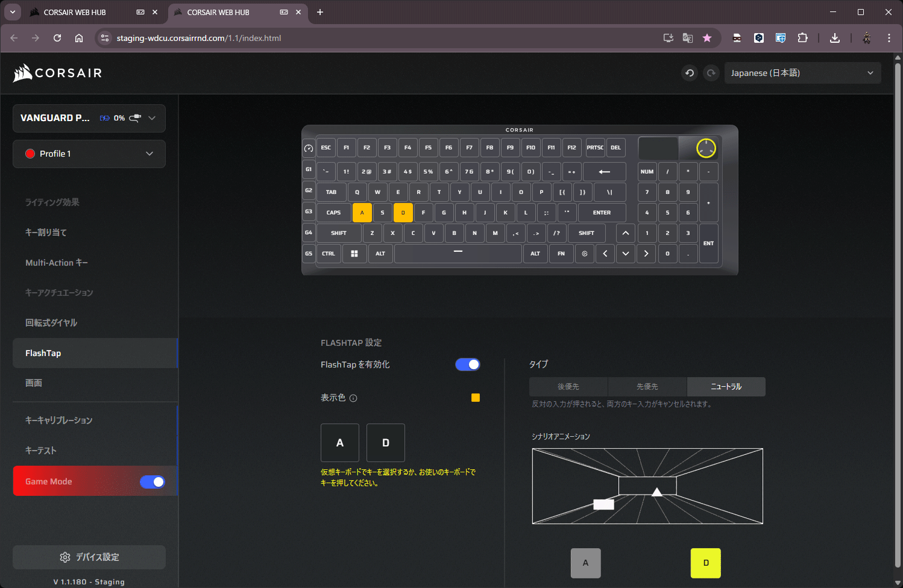Go to キー割り当て in sidebar
Viewport: 903px width, 588px height.
[x=46, y=233]
